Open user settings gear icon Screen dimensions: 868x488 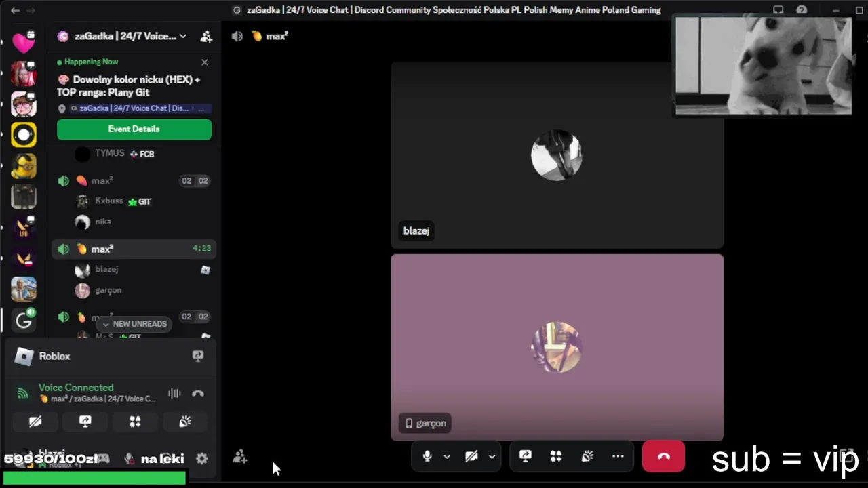pyautogui.click(x=202, y=459)
